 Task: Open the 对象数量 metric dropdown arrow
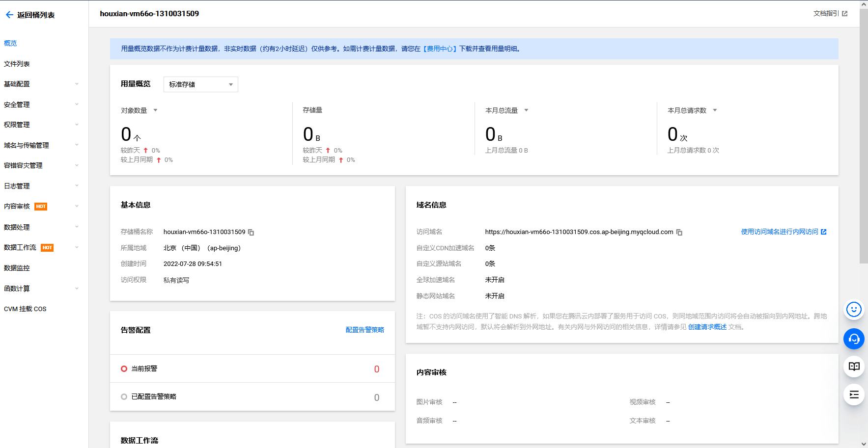[155, 110]
